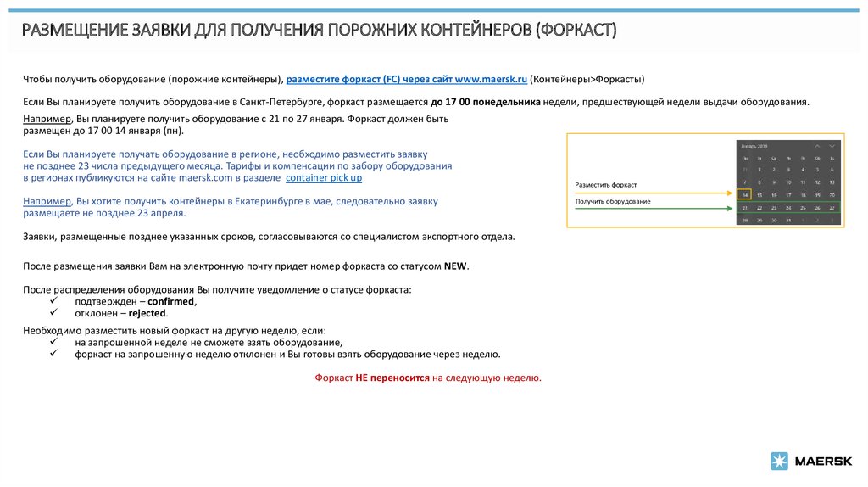
Task: Select day 10 in the calendar
Action: coord(788,182)
